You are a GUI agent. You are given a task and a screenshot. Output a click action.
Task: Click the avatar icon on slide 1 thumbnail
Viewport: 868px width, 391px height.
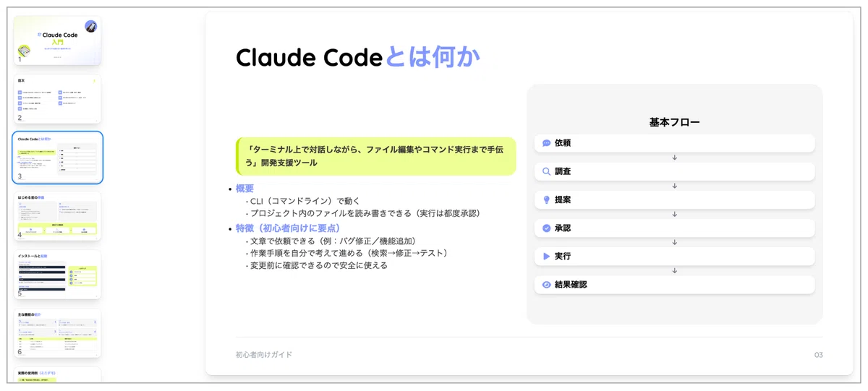90,26
